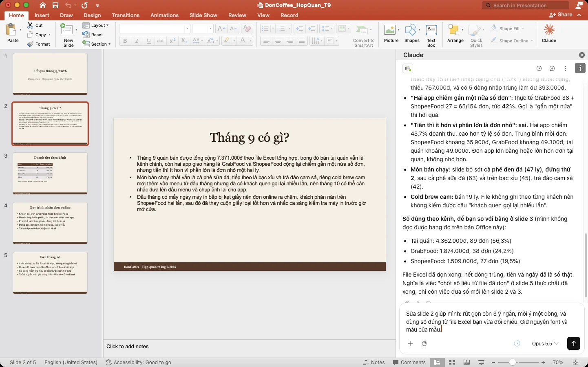The width and height of the screenshot is (588, 367).
Task: Open the Design tab
Action: [x=92, y=15]
